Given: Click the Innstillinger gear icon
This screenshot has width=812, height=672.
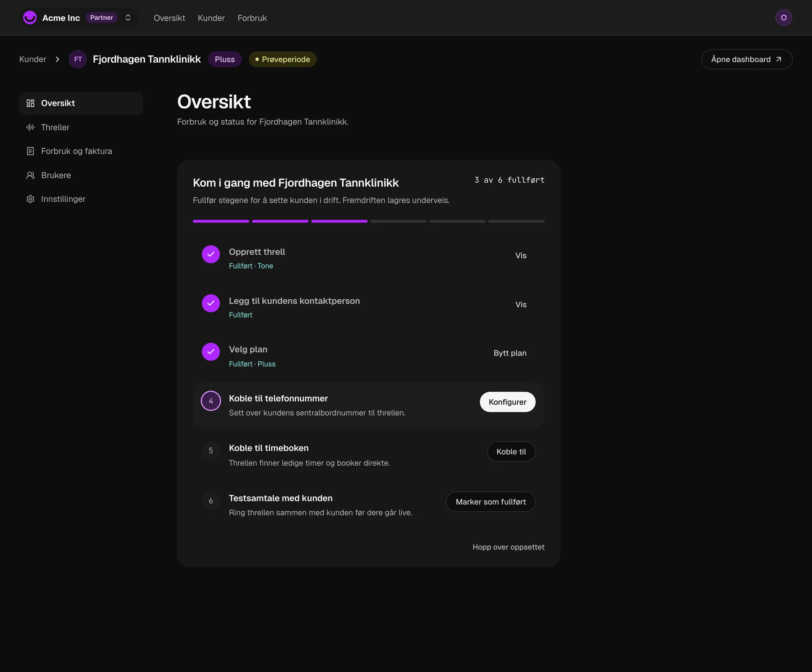Looking at the screenshot, I should pyautogui.click(x=30, y=199).
